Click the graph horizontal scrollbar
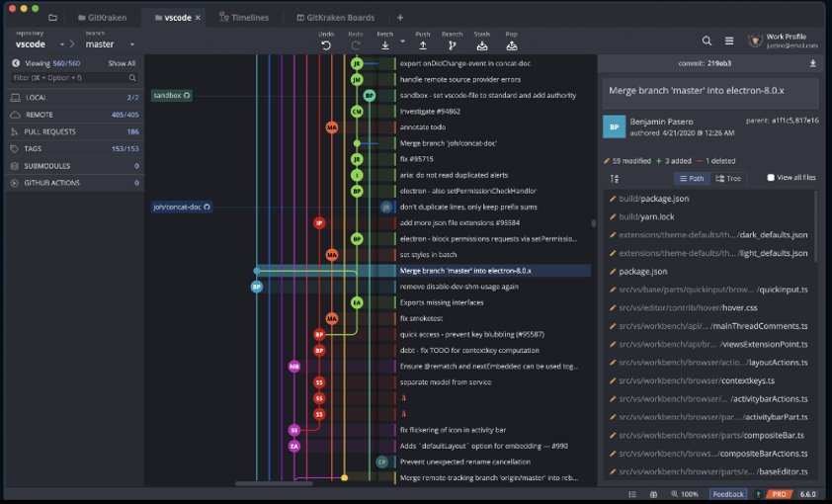Viewport: 832px width, 504px height. [274, 483]
